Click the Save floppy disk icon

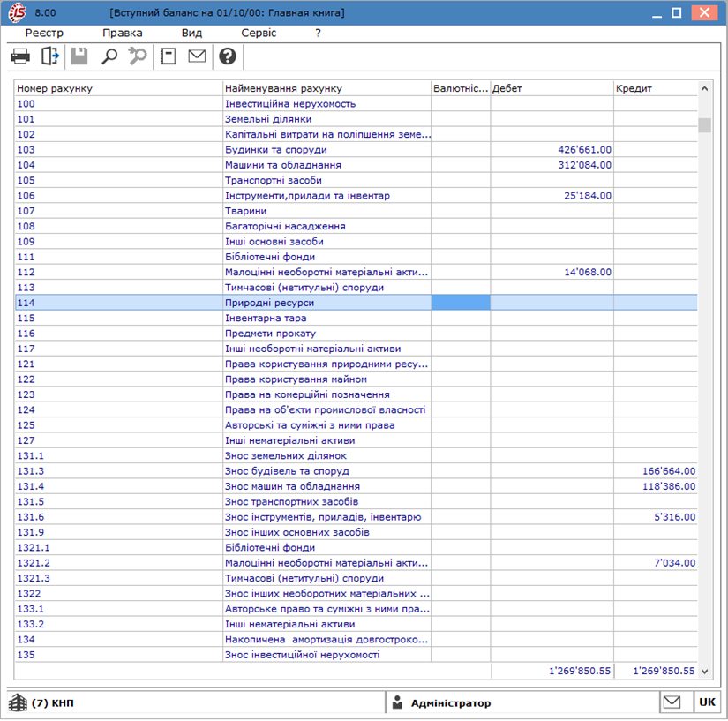tap(79, 56)
